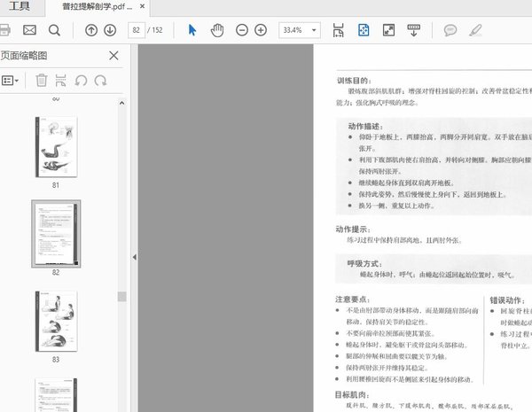Switch to the 工具 tab
Viewport: 532px width, 412px height.
(x=20, y=6)
